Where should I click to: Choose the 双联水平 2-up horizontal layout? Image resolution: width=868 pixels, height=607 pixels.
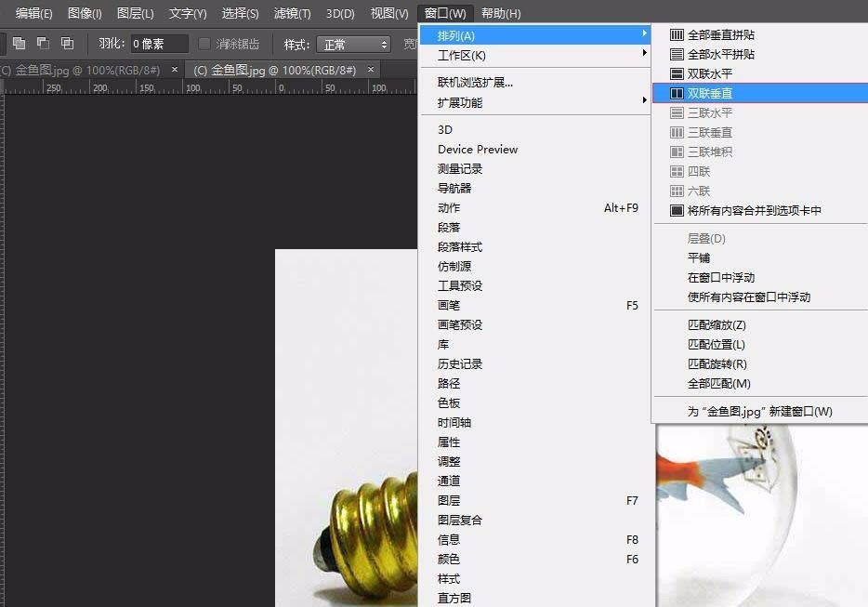tap(677, 73)
